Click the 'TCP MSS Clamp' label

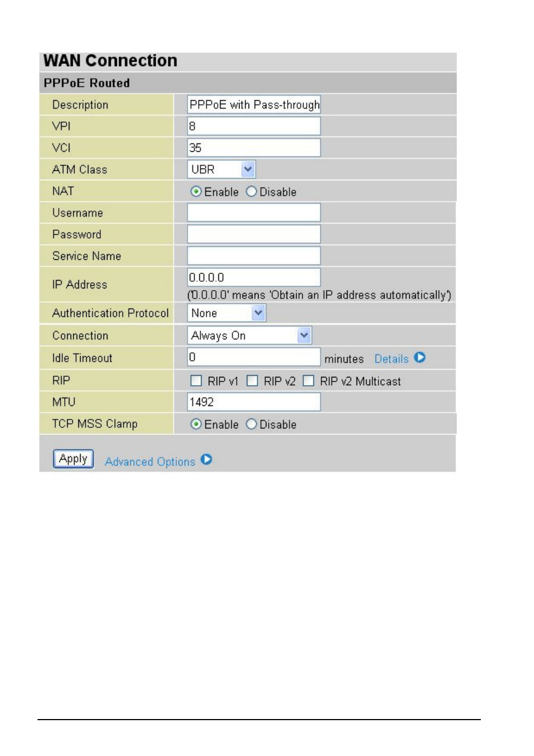click(95, 424)
